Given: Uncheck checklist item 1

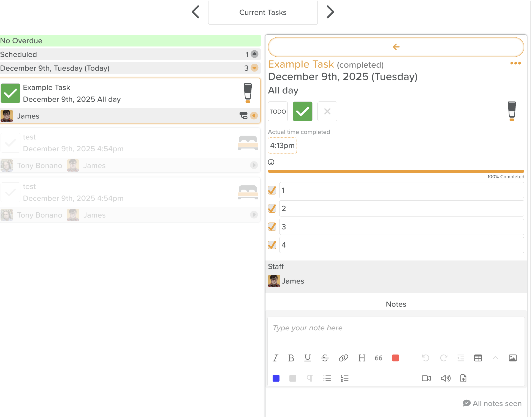Looking at the screenshot, I should (272, 190).
